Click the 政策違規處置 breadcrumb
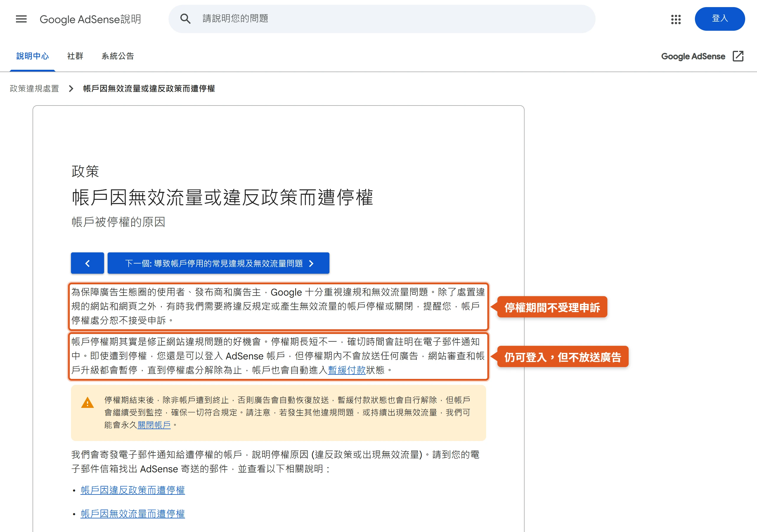The height and width of the screenshot is (532, 757). (x=34, y=88)
